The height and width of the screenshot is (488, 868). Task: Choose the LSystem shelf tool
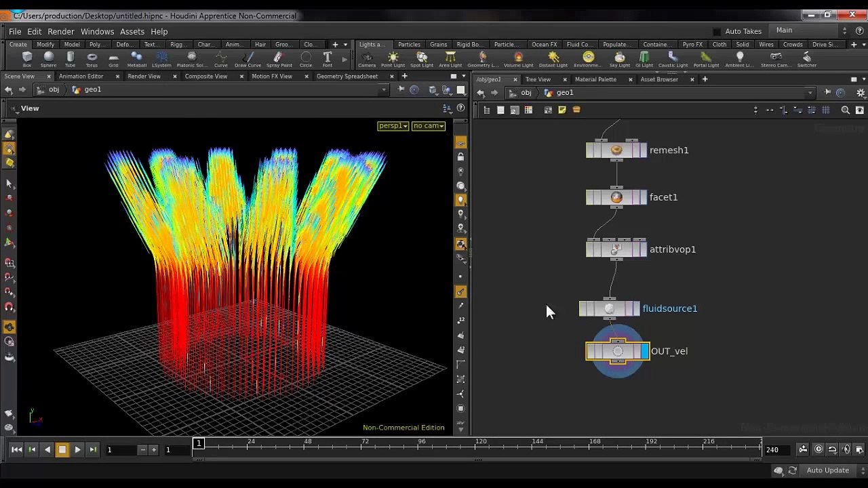point(161,60)
